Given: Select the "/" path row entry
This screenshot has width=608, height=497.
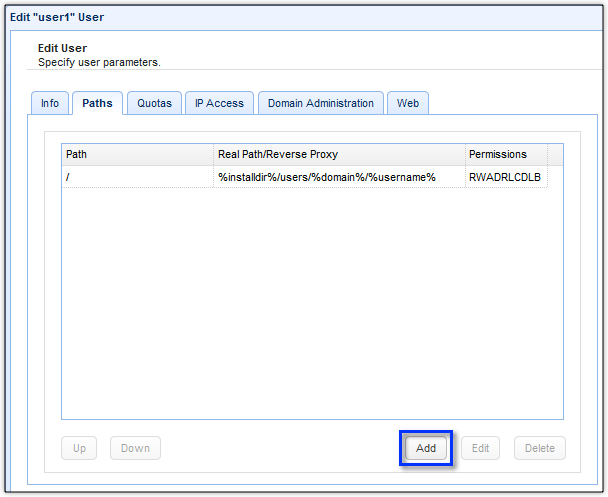Looking at the screenshot, I should pyautogui.click(x=137, y=177).
